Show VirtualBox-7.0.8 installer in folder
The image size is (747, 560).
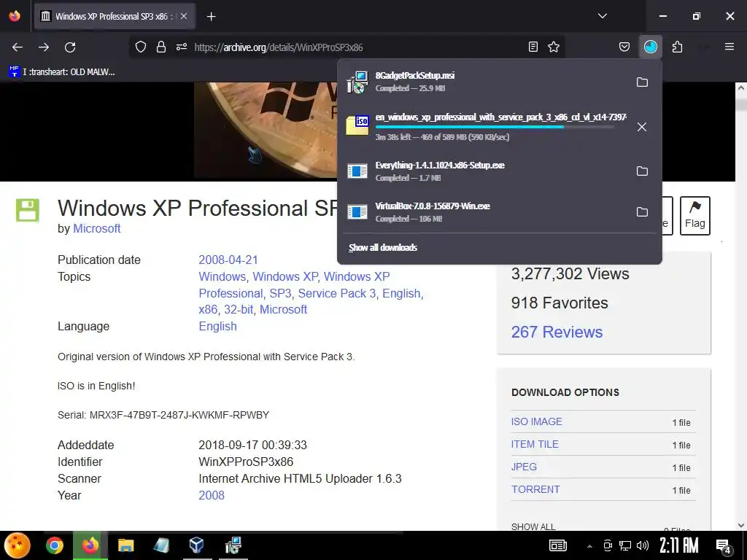(642, 212)
